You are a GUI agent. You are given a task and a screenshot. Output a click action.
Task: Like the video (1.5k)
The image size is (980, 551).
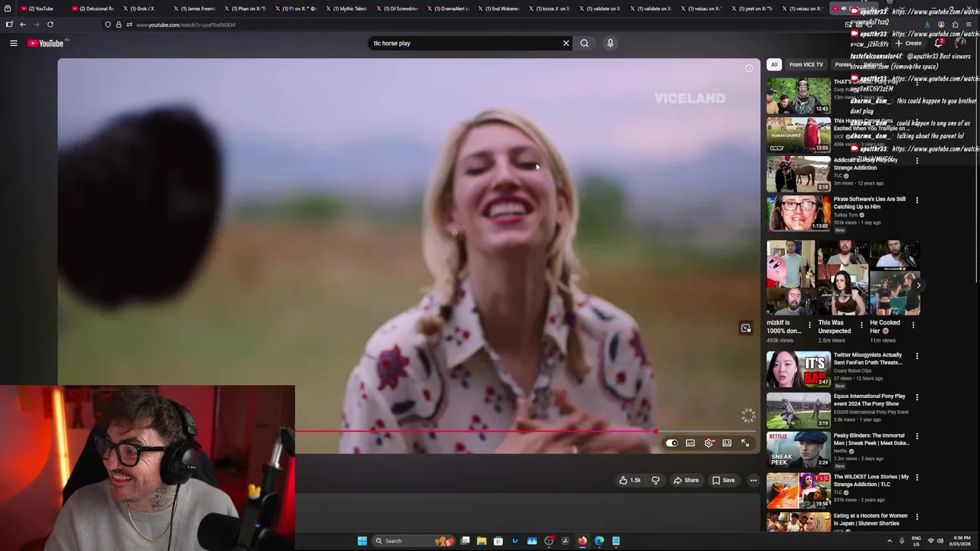[x=630, y=481]
